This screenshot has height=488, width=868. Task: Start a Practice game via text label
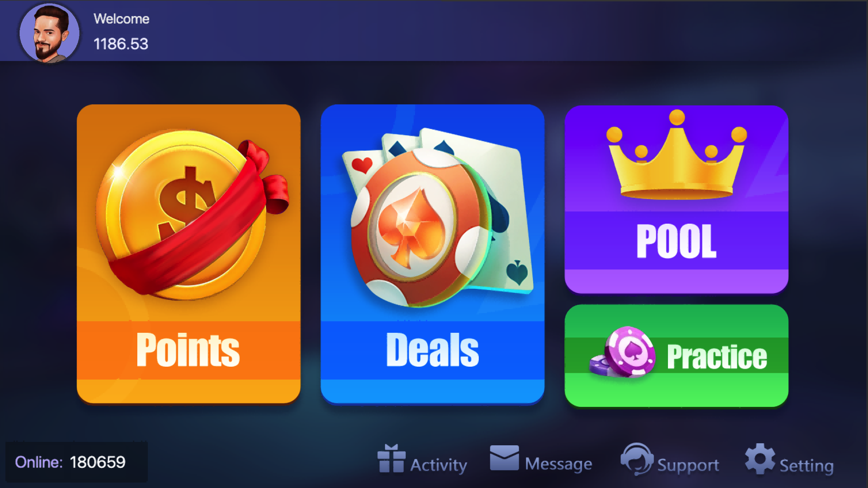[717, 357]
